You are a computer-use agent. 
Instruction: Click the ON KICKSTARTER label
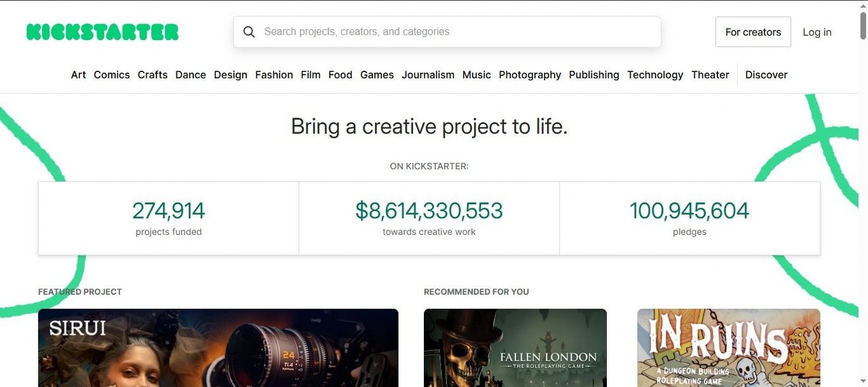pos(429,166)
